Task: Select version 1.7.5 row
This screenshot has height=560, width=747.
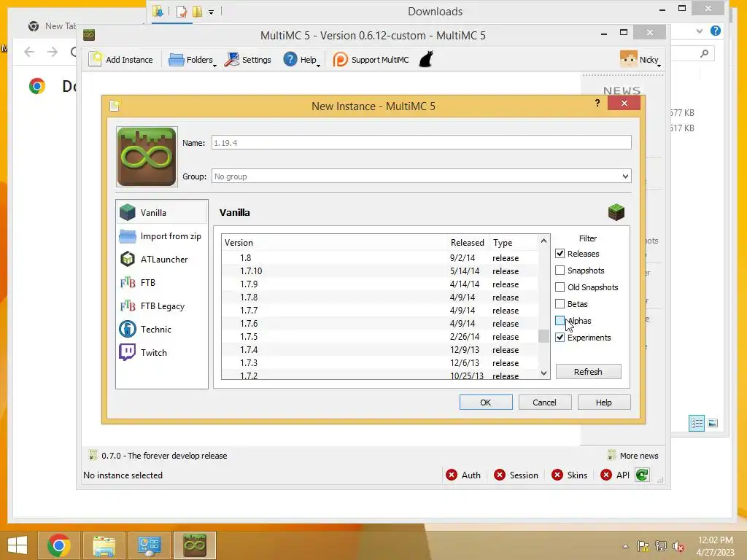Action: (x=379, y=337)
